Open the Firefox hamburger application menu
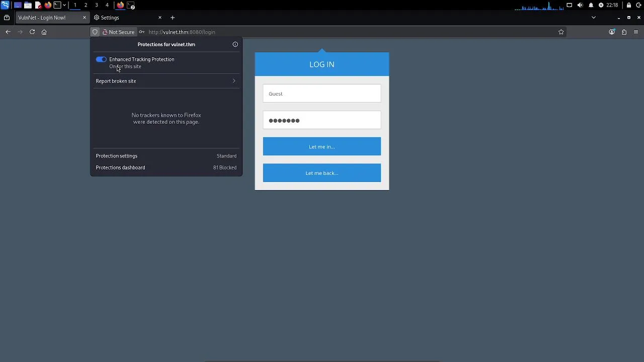 click(x=636, y=32)
